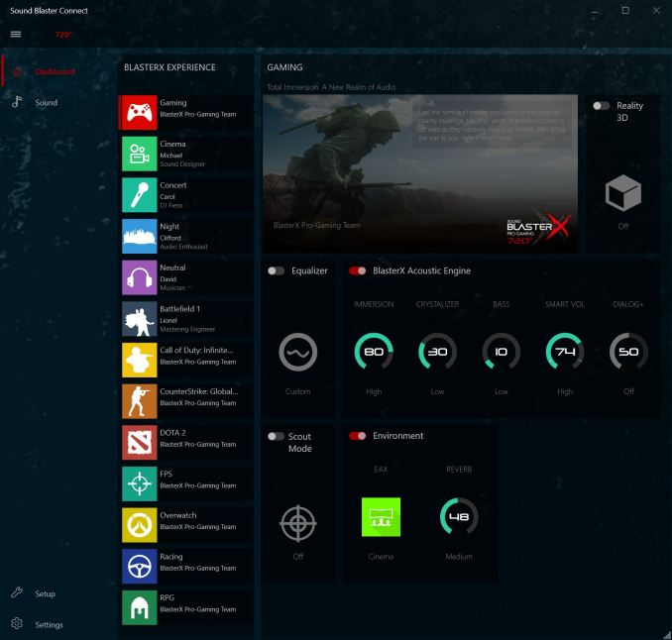Select the FPS crosshair profile icon
The width and height of the screenshot is (672, 640).
click(140, 483)
